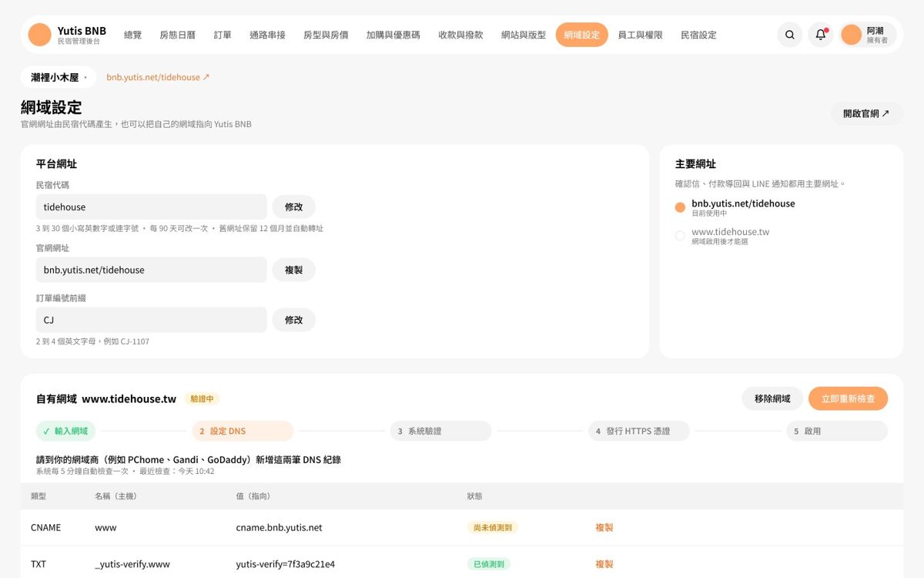Viewport: 924px width, 578px height.
Task: Copy the CNAME record via 複製
Action: click(x=604, y=528)
